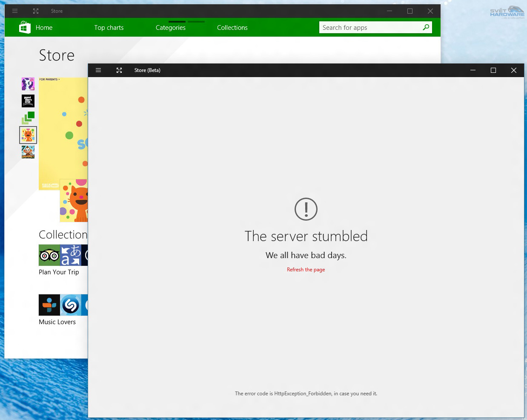The image size is (527, 420).
Task: Select the second carousel indicator under Categories
Action: click(x=196, y=21)
